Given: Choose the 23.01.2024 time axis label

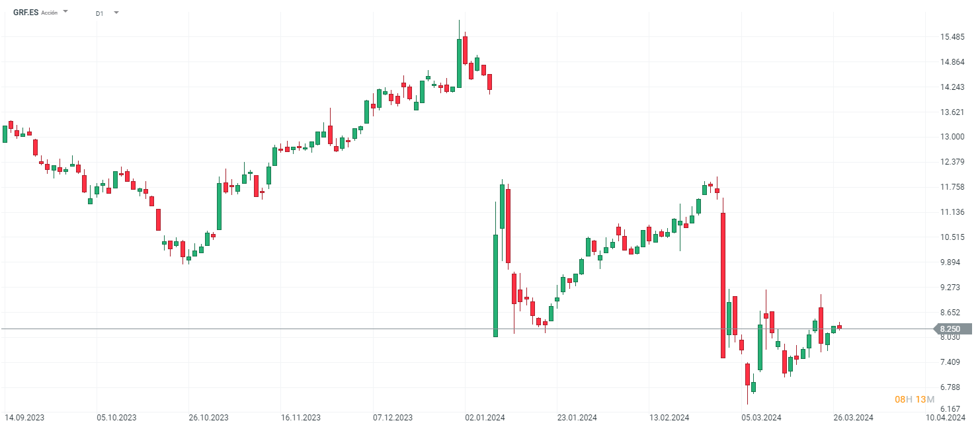Looking at the screenshot, I should tap(577, 418).
